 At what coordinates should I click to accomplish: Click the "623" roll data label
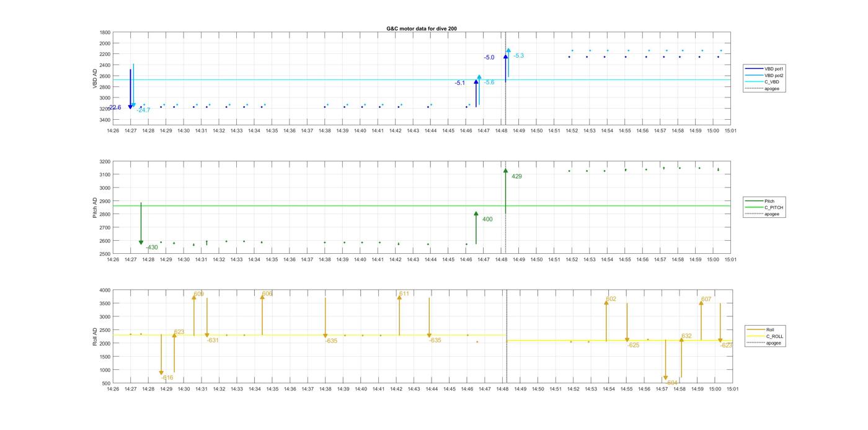click(179, 332)
